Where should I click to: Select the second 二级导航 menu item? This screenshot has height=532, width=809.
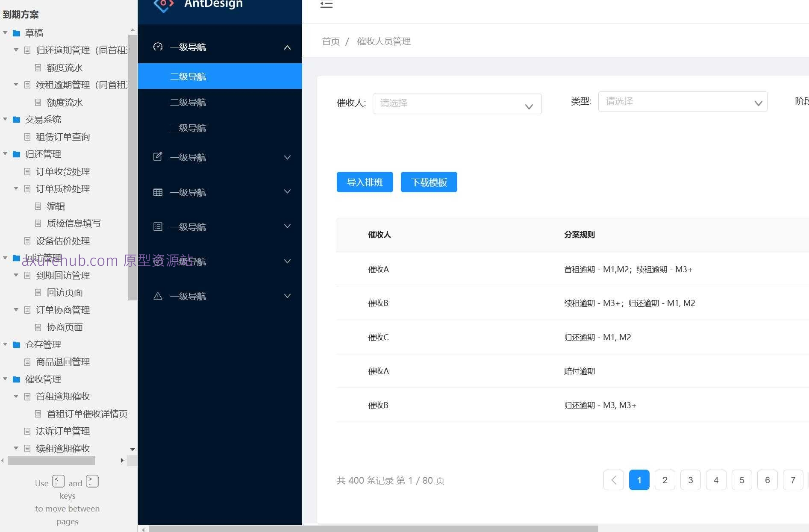pyautogui.click(x=188, y=102)
